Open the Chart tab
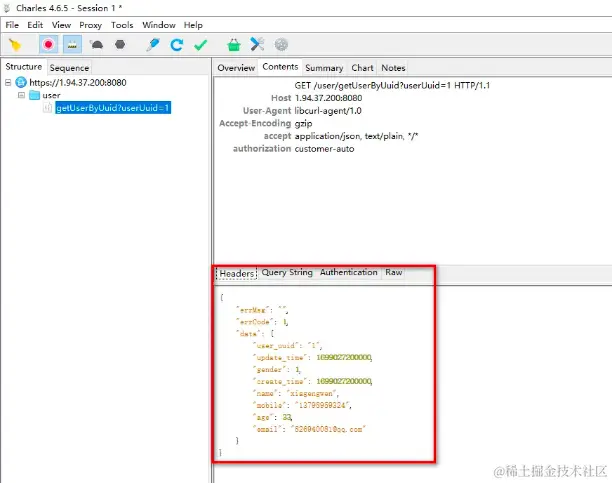 (x=363, y=68)
